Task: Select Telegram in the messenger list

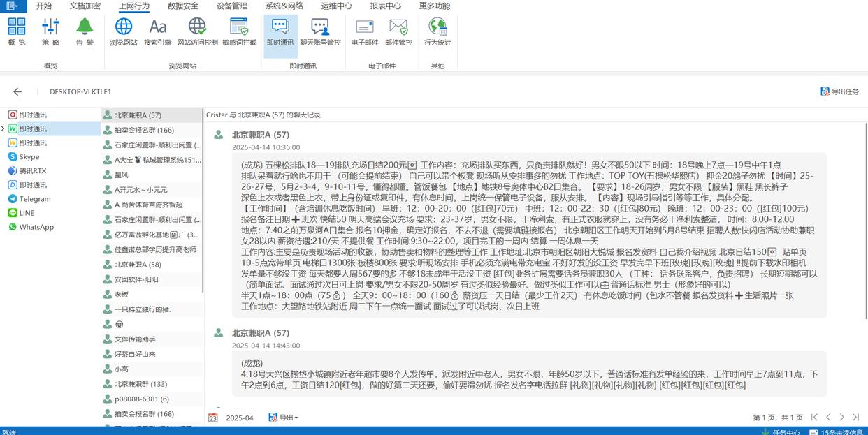Action: pyautogui.click(x=35, y=199)
